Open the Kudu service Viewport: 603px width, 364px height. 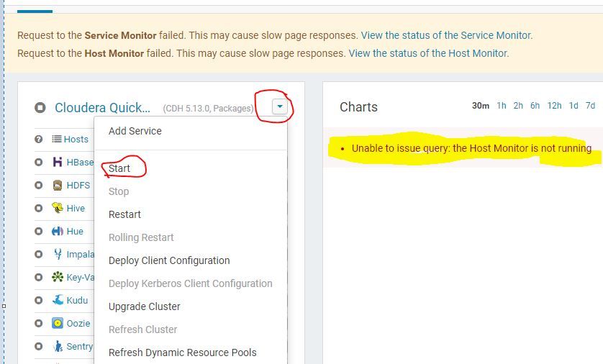(77, 301)
